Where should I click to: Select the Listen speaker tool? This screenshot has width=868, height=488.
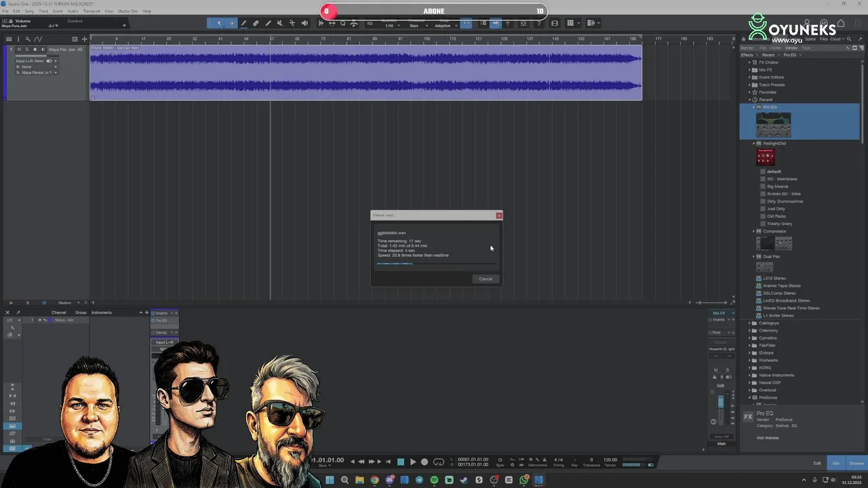point(304,23)
